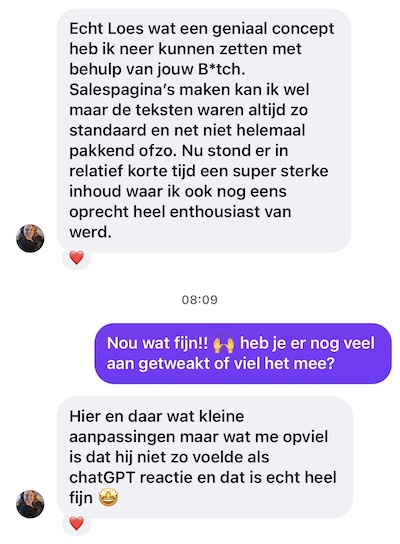Tap the star-struck emoji after 'fijn'
Viewport: 400px width, 544px height.
(108, 498)
